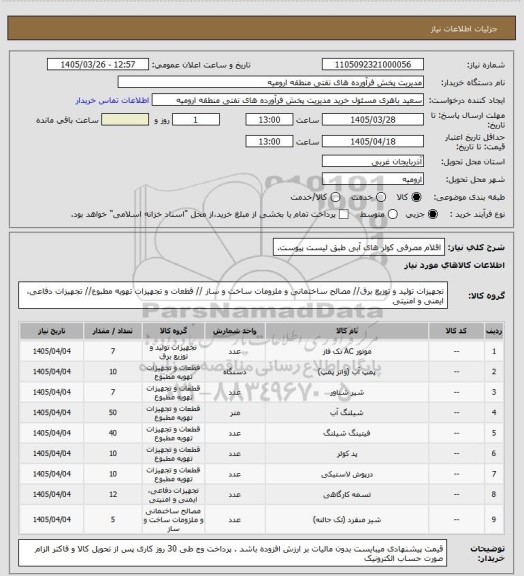The image size is (524, 576).
Task: Select the شیر منفرد (تک حالته) item
Action: coord(347,520)
